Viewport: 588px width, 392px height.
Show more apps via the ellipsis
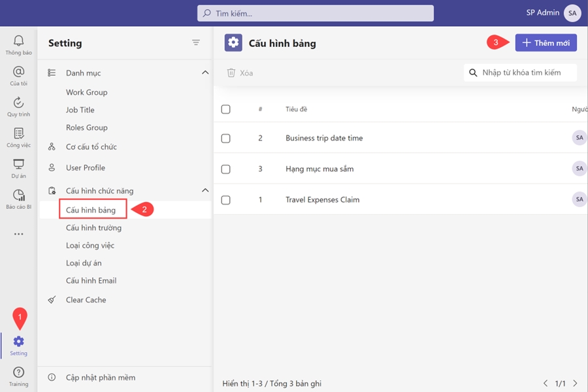point(18,234)
